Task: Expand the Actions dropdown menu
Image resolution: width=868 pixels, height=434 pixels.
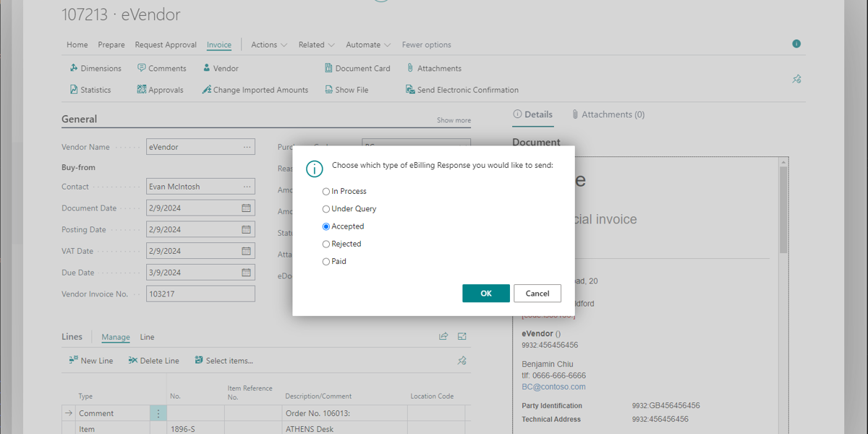Action: (269, 45)
